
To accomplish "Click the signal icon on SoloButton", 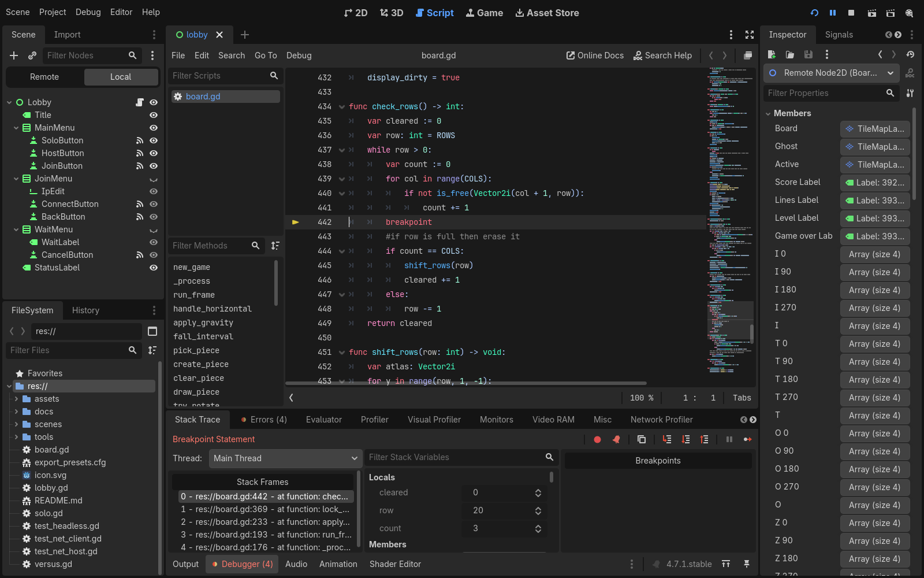I will pos(139,140).
